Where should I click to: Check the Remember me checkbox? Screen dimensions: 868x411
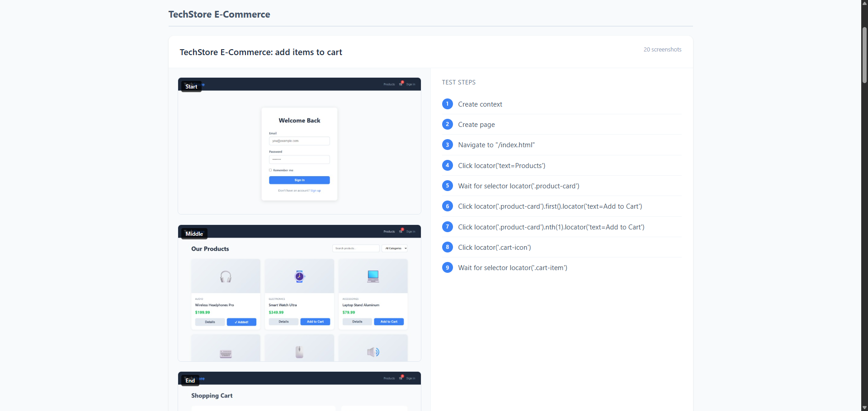click(270, 170)
